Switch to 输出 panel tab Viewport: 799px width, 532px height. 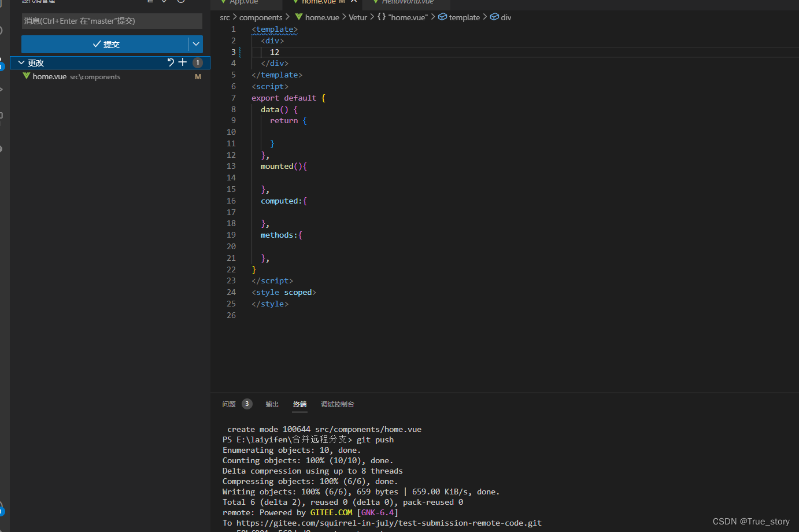pos(272,404)
